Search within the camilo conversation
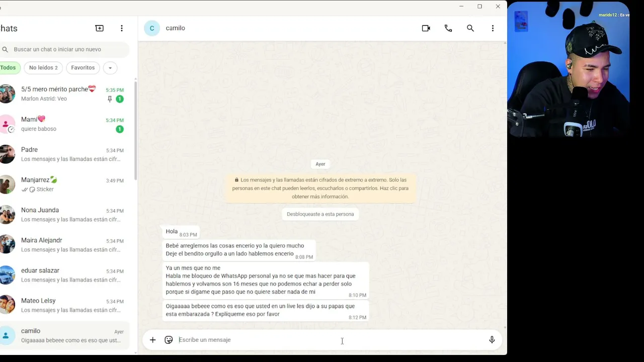Image resolution: width=644 pixels, height=362 pixels. tap(470, 28)
